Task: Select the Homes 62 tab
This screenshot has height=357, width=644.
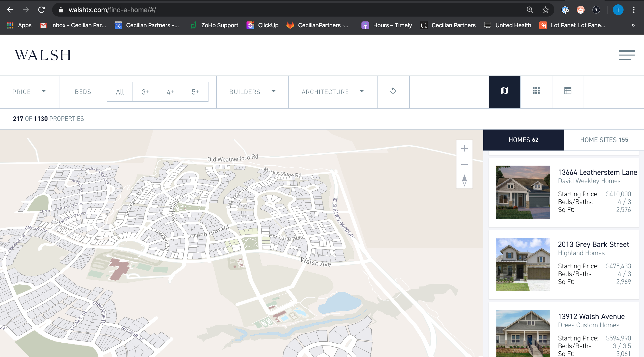Action: (x=523, y=140)
